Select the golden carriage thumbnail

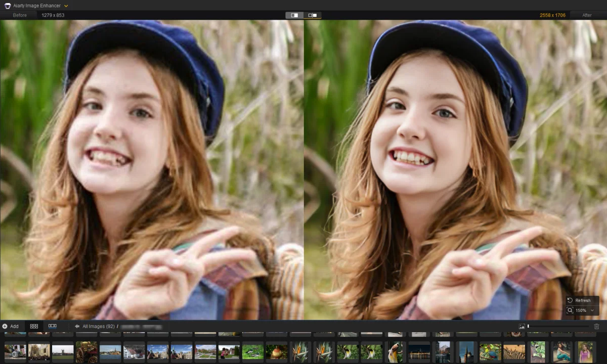86,351
